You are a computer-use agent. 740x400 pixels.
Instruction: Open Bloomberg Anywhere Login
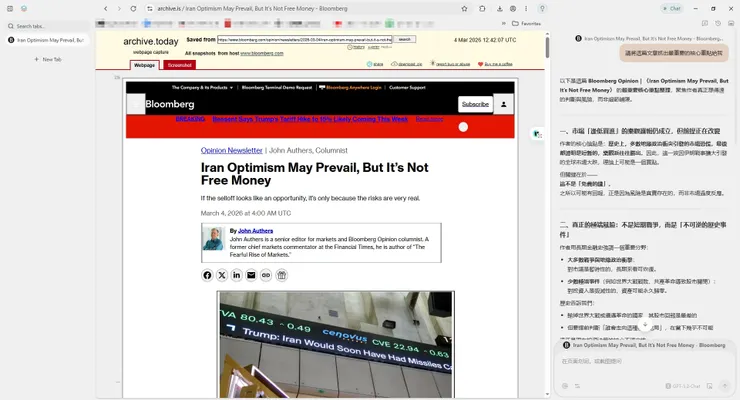(350, 87)
